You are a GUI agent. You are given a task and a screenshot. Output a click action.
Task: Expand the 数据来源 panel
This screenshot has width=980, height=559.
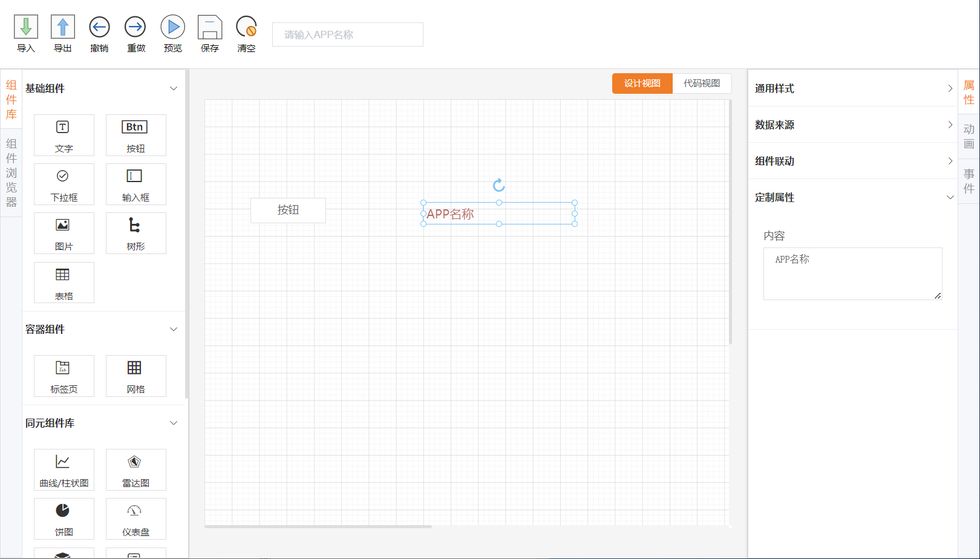(853, 125)
